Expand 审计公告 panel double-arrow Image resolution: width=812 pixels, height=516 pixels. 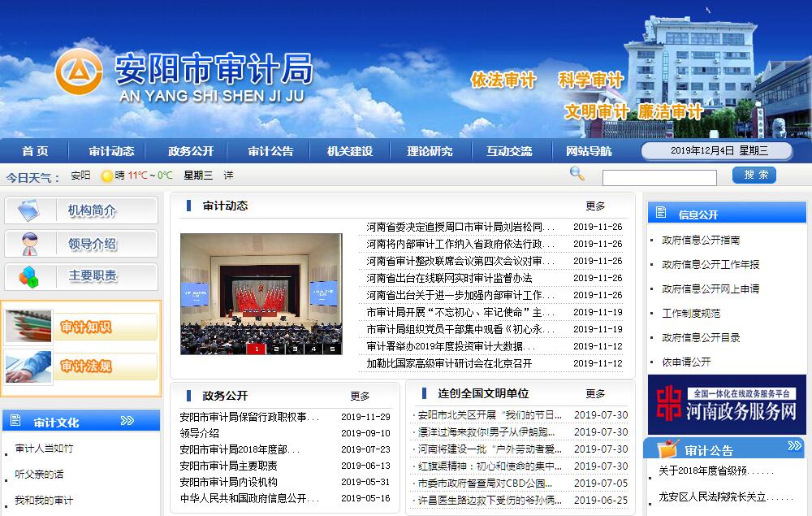(x=793, y=446)
